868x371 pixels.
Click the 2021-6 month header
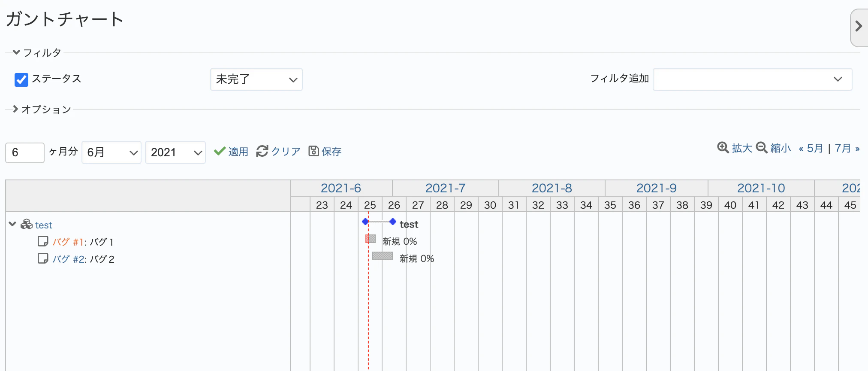(x=341, y=188)
